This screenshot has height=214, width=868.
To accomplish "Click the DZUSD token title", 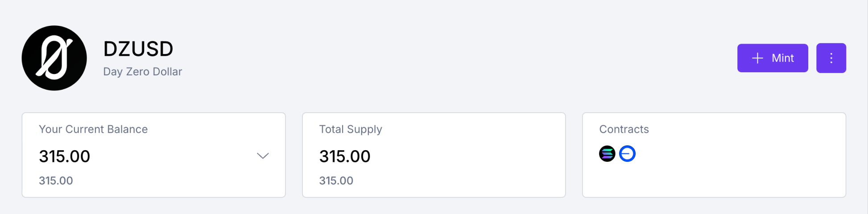I will (x=138, y=49).
